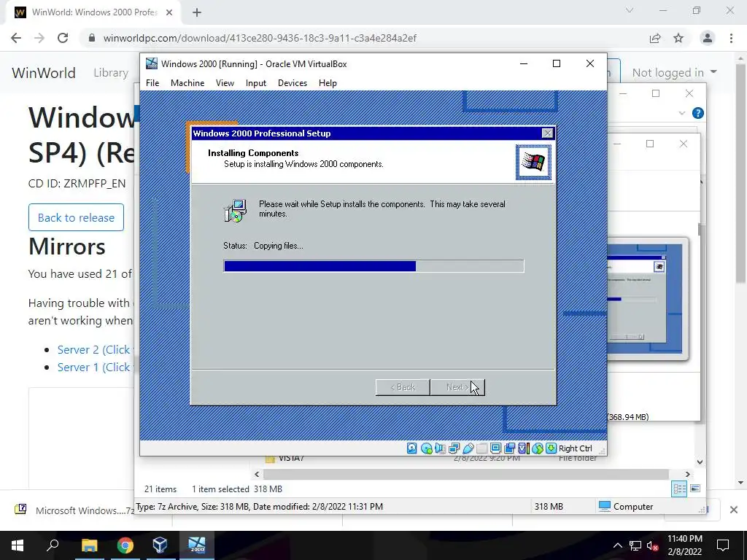The image size is (747, 560).
Task: Reload the page in Chrome
Action: pos(63,38)
